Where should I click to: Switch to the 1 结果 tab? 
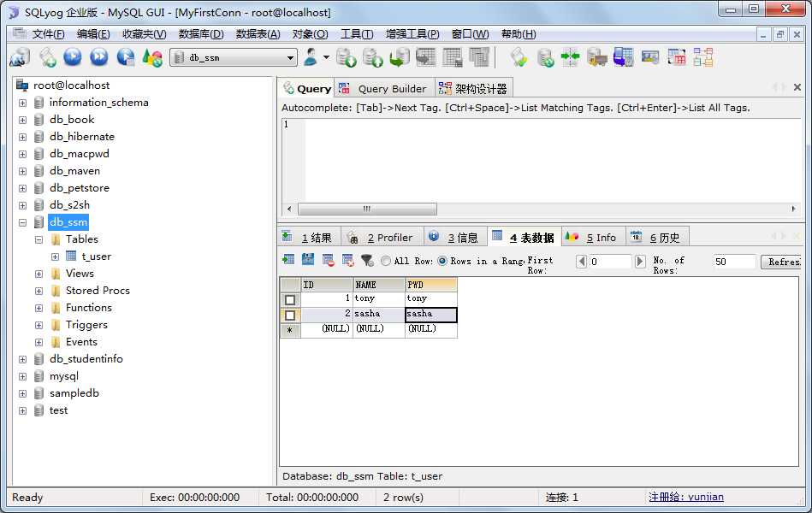[309, 238]
